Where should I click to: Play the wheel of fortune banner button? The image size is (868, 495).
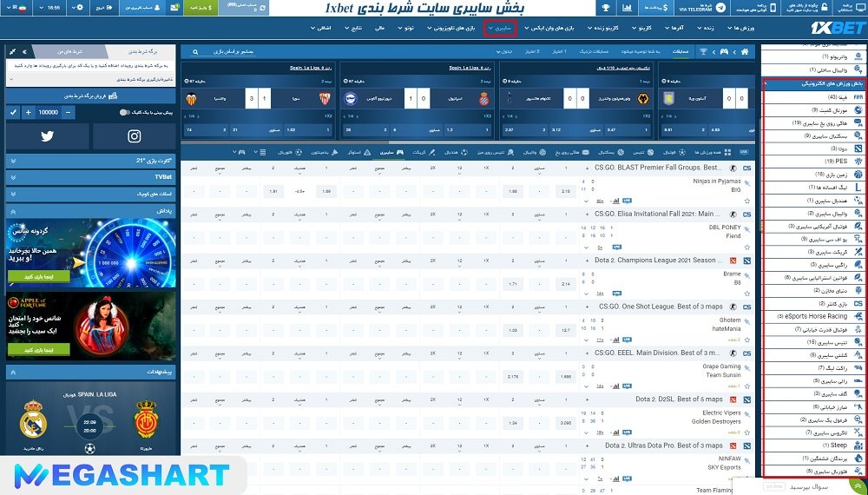point(39,276)
